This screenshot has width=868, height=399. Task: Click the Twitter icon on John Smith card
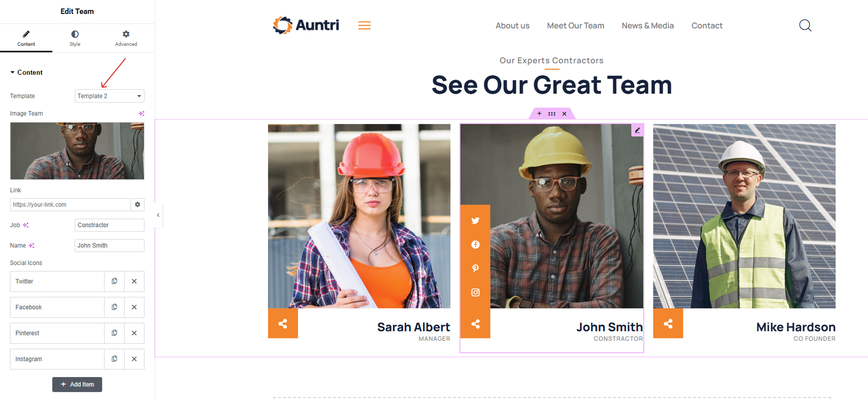pyautogui.click(x=475, y=221)
